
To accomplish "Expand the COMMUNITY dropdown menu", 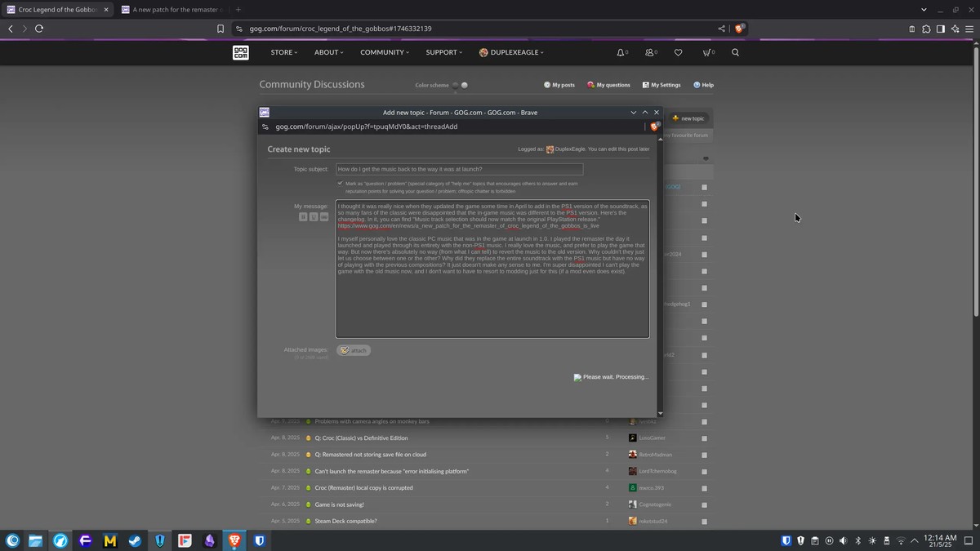I will pos(385,52).
